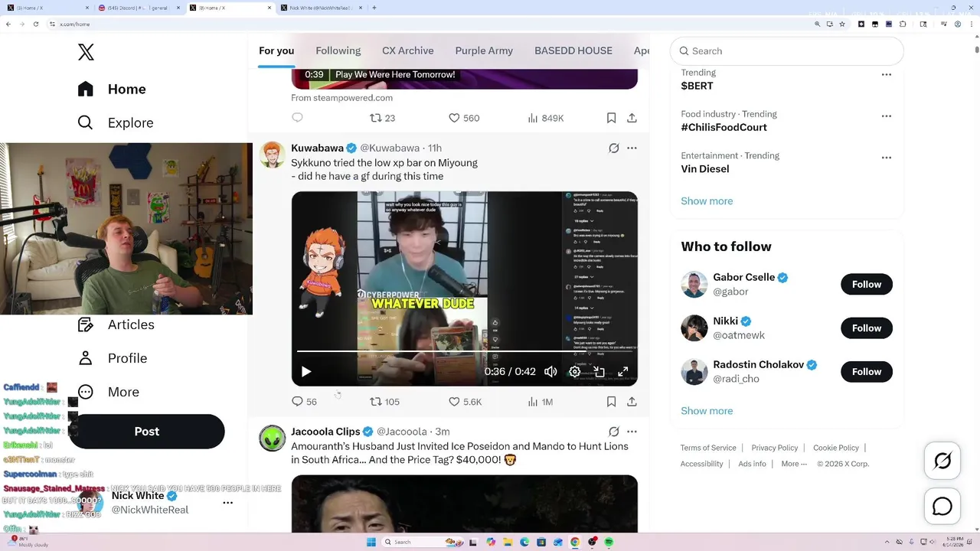This screenshot has height=551, width=980.
Task: Select Nick White browser tab
Action: [x=323, y=8]
